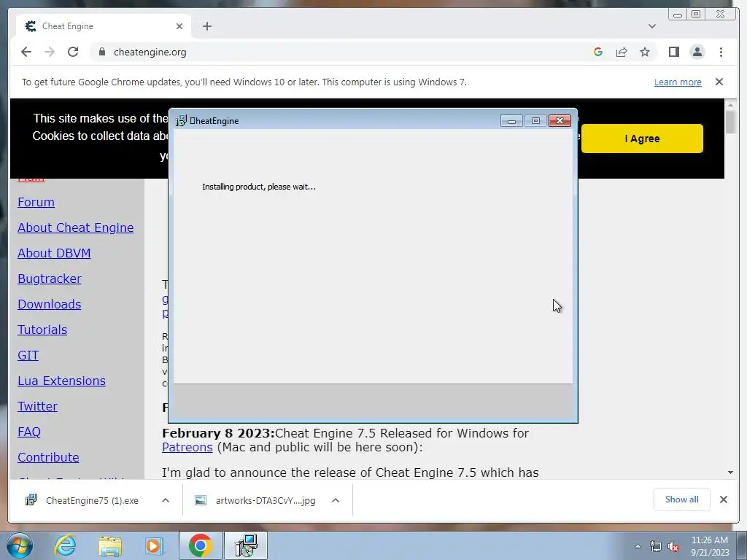Click the I Agree cookie button
Image resolution: width=747 pixels, height=560 pixels.
pos(642,139)
